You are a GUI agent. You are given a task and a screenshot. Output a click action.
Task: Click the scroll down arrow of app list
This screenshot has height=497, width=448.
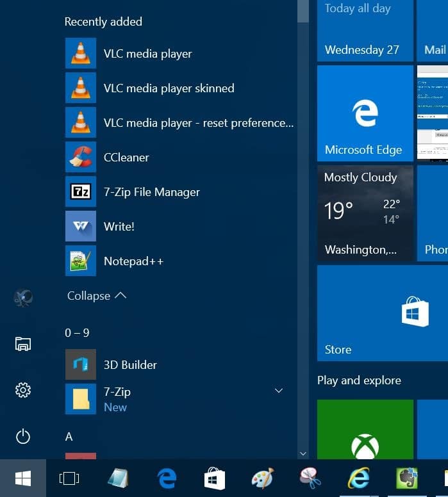(303, 454)
